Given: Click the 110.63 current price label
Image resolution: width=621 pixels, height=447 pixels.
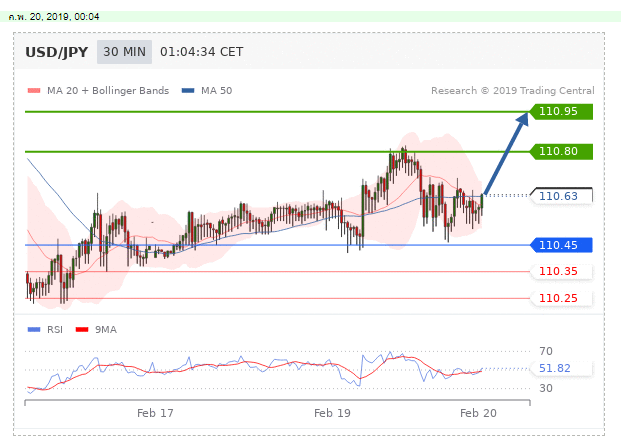Looking at the screenshot, I should 561,196.
